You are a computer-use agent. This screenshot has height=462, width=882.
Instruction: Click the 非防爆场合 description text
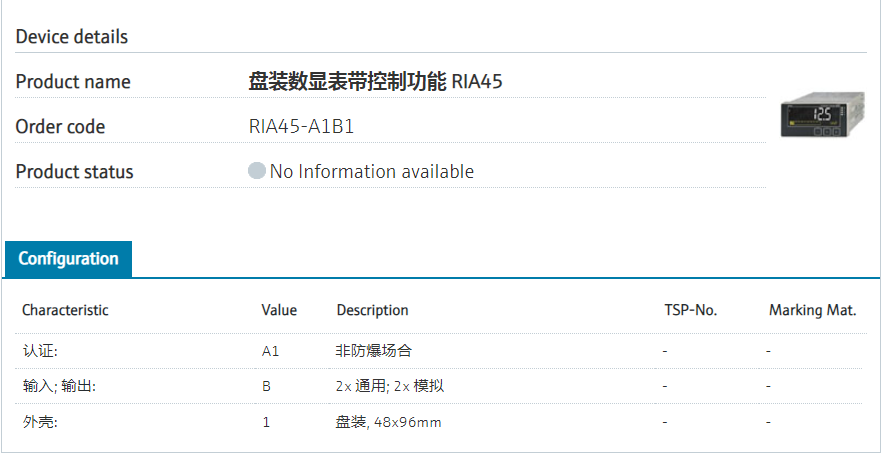[373, 351]
